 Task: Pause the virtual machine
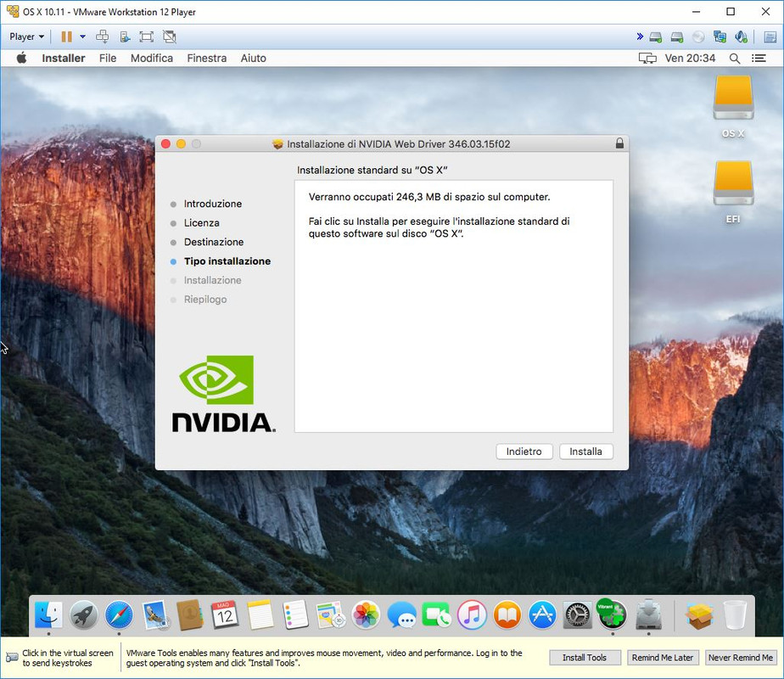tap(66, 36)
